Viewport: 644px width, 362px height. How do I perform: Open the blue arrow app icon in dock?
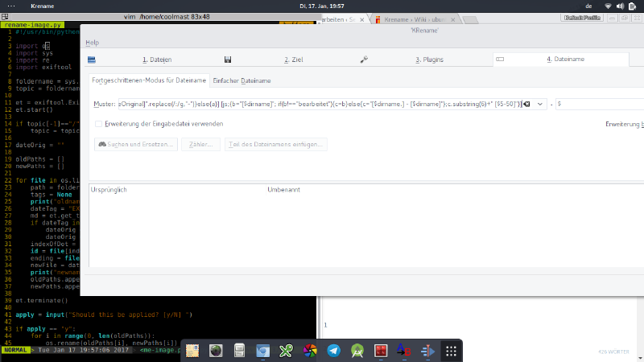click(x=428, y=351)
